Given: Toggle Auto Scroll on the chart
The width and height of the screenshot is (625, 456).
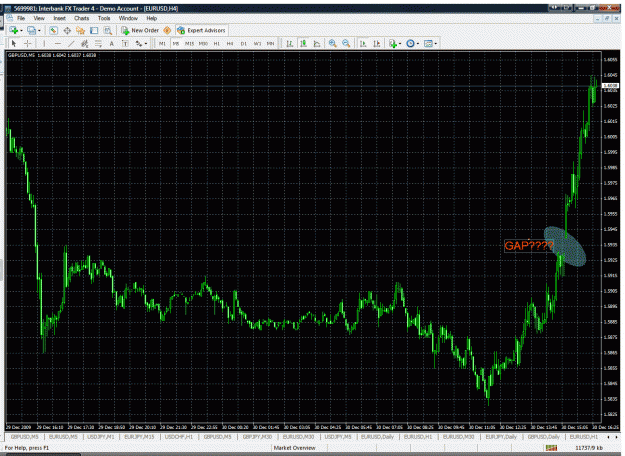Looking at the screenshot, I should (x=363, y=43).
